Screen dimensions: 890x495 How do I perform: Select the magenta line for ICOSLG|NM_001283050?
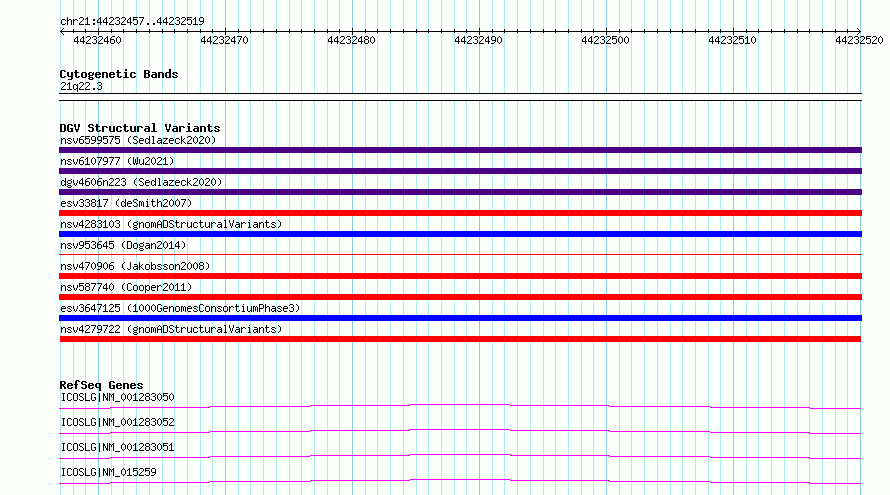point(460,406)
